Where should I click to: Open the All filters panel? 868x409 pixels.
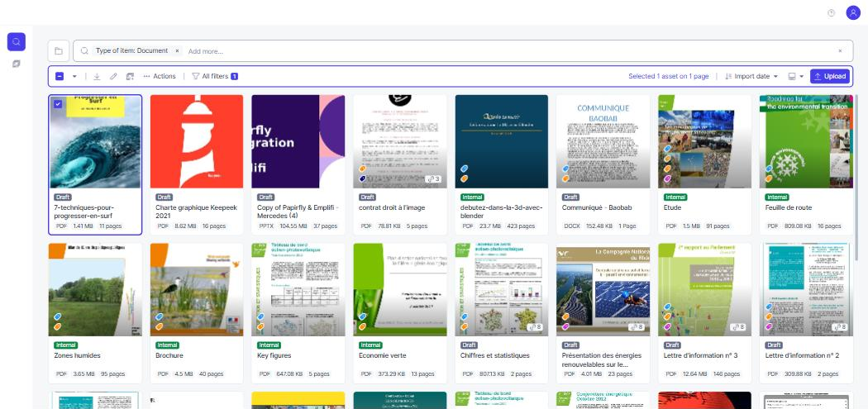click(210, 76)
